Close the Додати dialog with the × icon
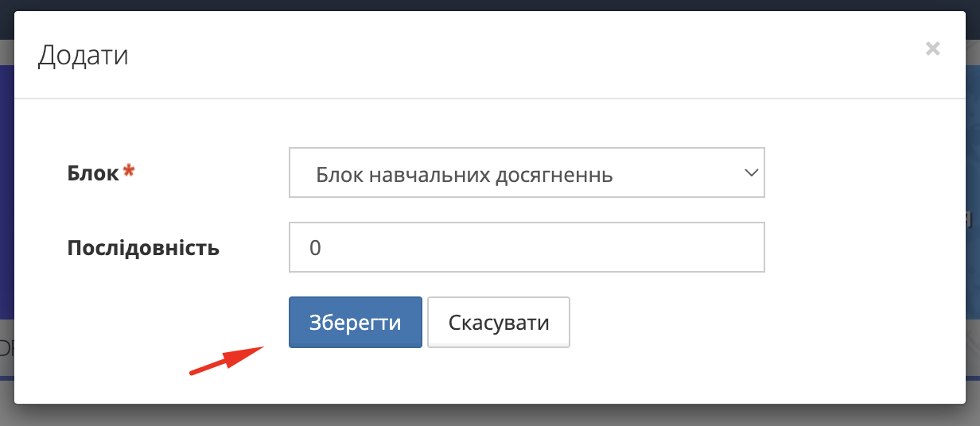The height and width of the screenshot is (426, 980). 933,48
